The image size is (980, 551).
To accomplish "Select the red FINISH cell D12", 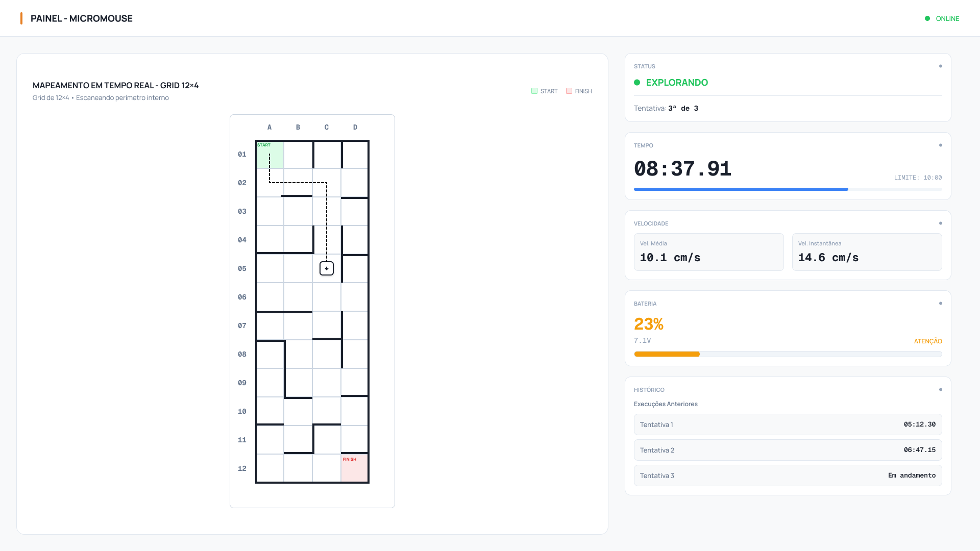I will click(x=354, y=468).
